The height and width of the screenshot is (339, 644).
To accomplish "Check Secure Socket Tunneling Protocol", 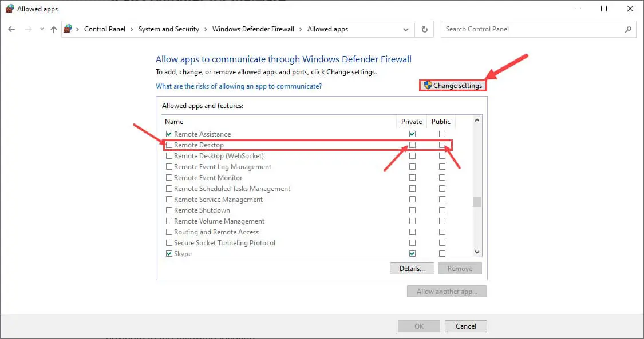I will point(169,242).
